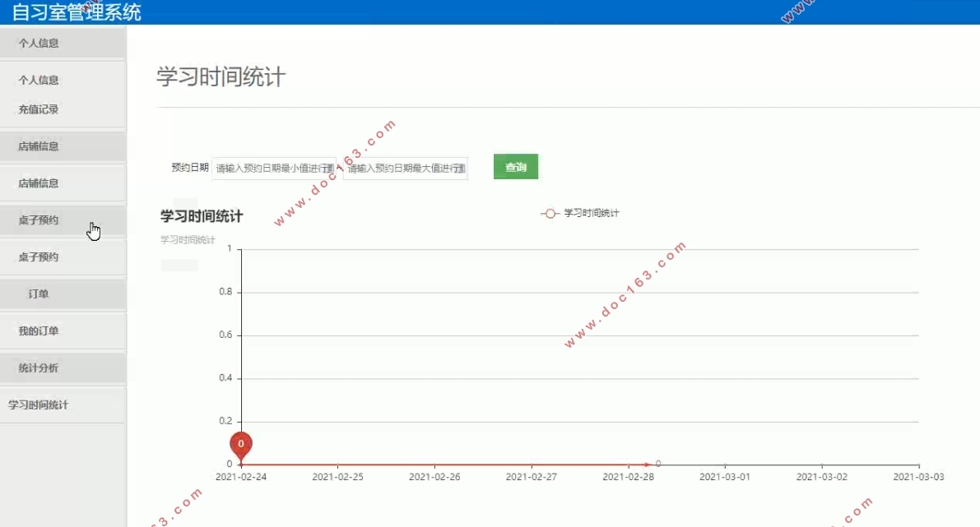Click the 0 label at line end

coord(658,464)
